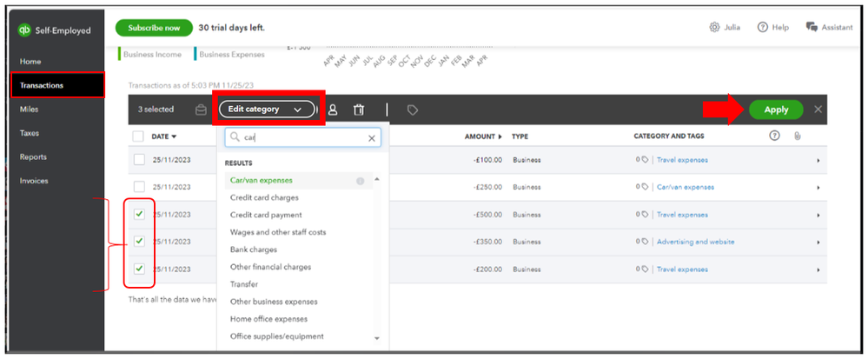Click the info icon beside Car/van expenses

(x=361, y=181)
